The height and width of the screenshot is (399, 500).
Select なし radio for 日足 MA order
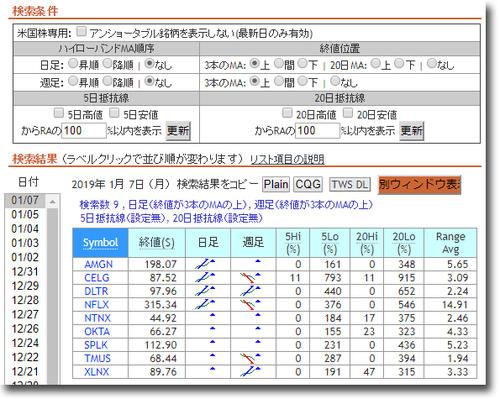[150, 63]
